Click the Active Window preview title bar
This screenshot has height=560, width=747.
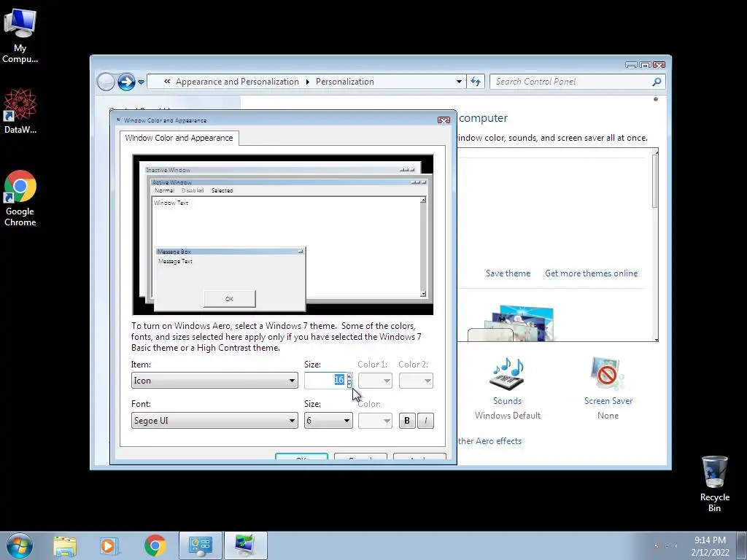pos(289,182)
